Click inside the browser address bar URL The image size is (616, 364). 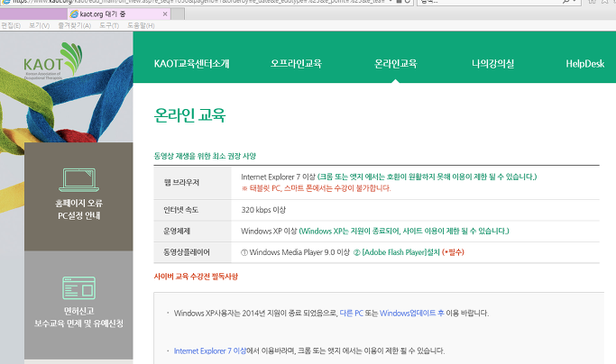point(200,2)
